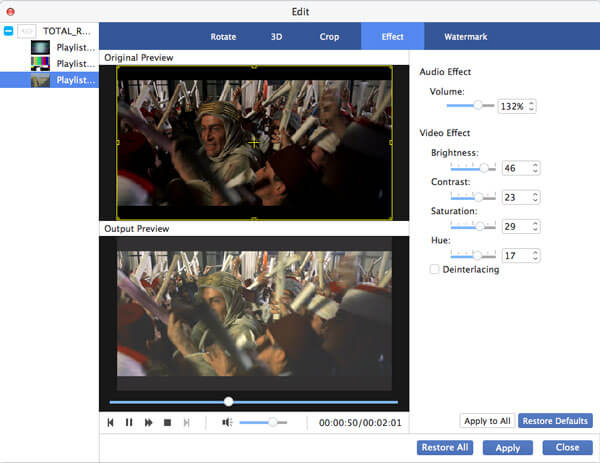Click the Saturation stepper arrows
The image size is (600, 463).
pyautogui.click(x=535, y=227)
